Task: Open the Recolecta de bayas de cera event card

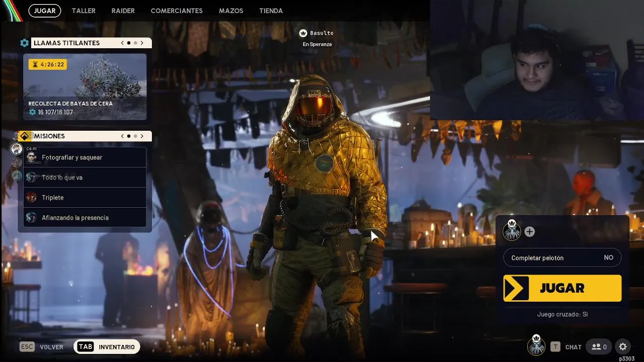Action: pyautogui.click(x=85, y=87)
